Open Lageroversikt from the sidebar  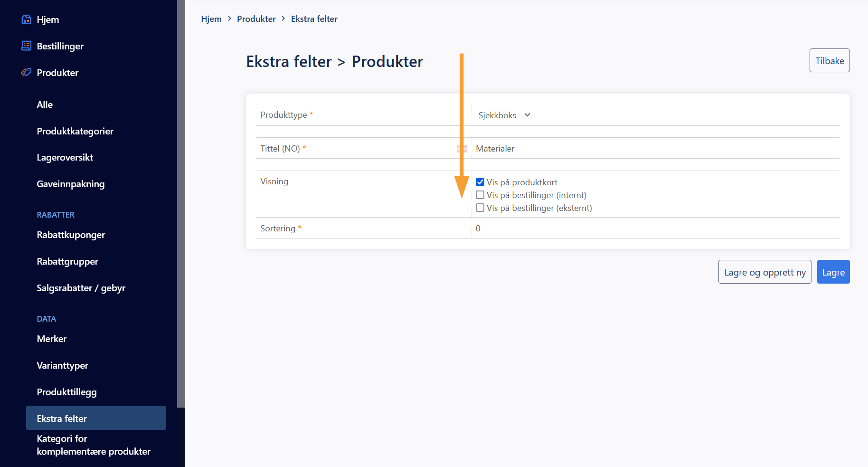pyautogui.click(x=65, y=157)
